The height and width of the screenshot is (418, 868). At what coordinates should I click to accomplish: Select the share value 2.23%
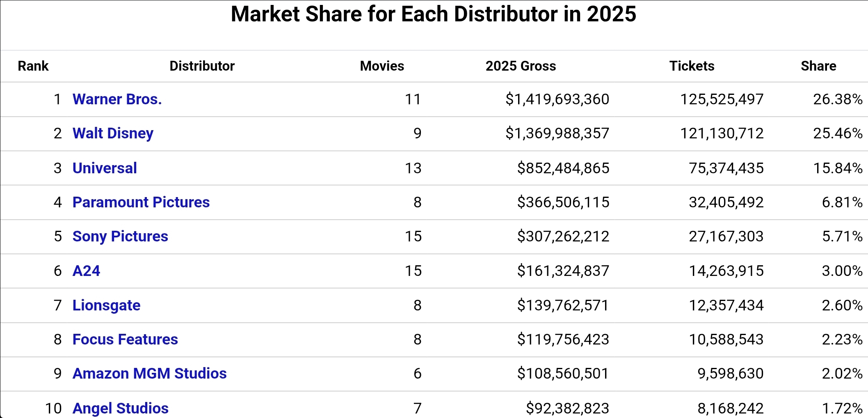842,340
